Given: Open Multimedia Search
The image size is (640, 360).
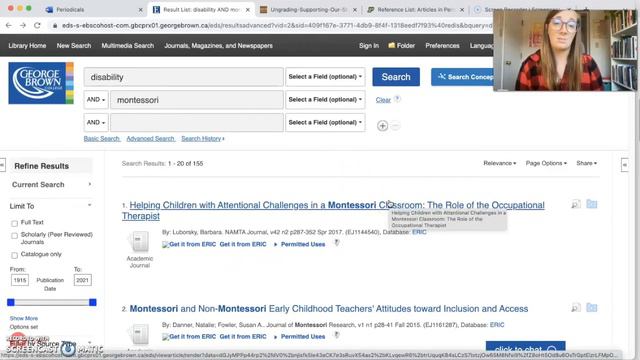Looking at the screenshot, I should coord(128,46).
